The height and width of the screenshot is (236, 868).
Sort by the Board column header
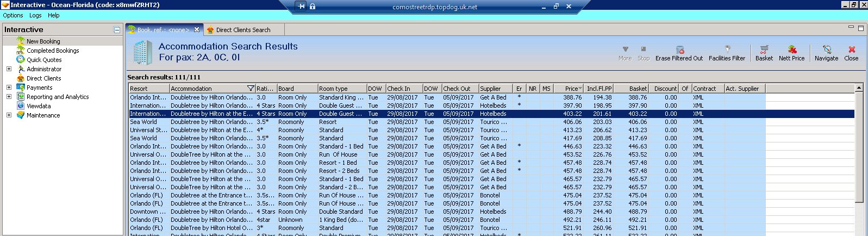[x=297, y=88]
